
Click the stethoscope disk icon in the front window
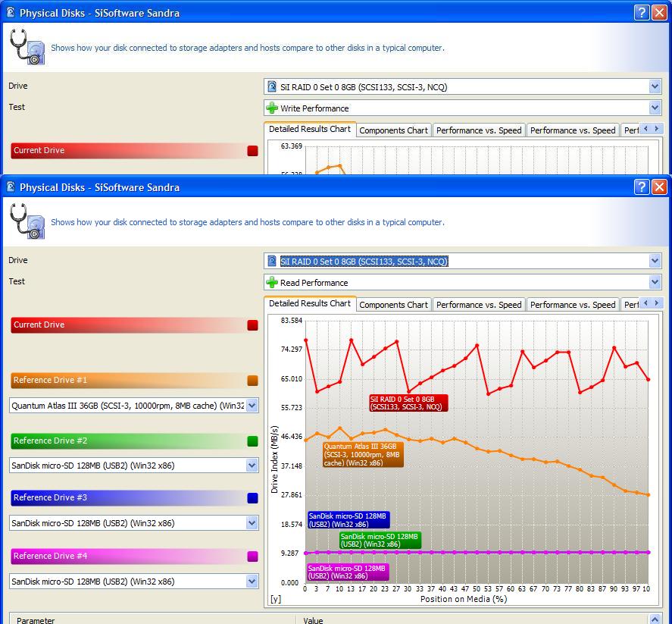(x=27, y=221)
